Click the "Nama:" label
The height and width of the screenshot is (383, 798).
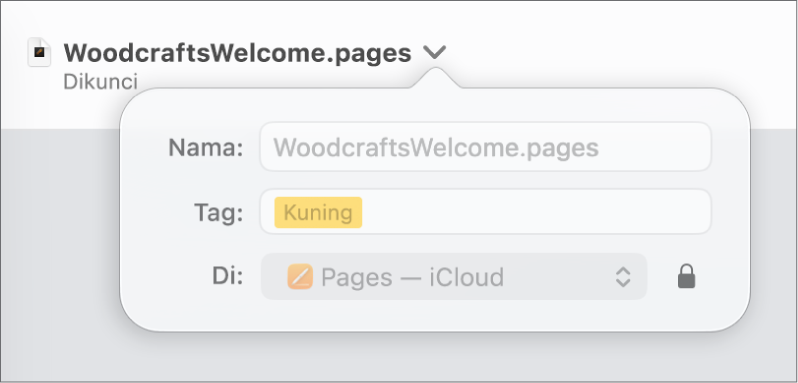(x=206, y=148)
